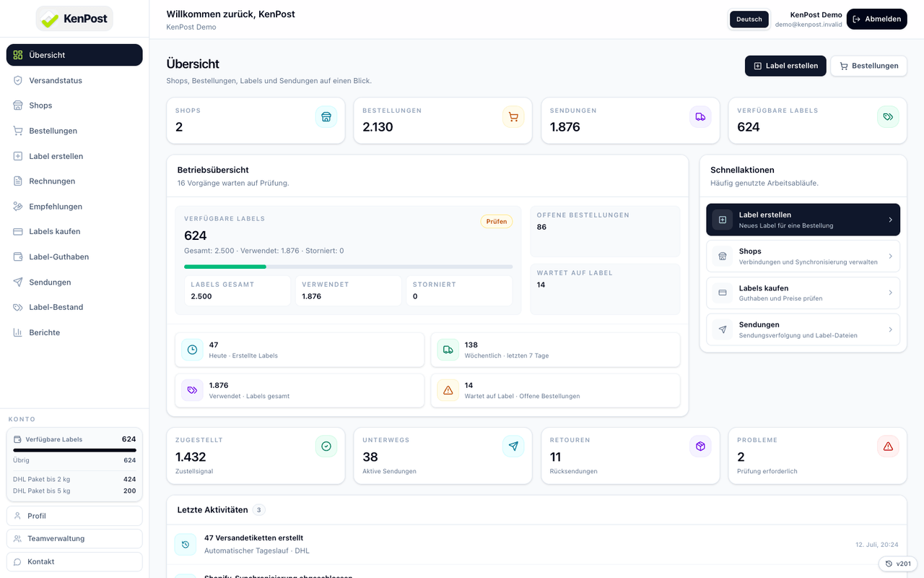Select Label erstellen in the sidebar

pyautogui.click(x=74, y=156)
